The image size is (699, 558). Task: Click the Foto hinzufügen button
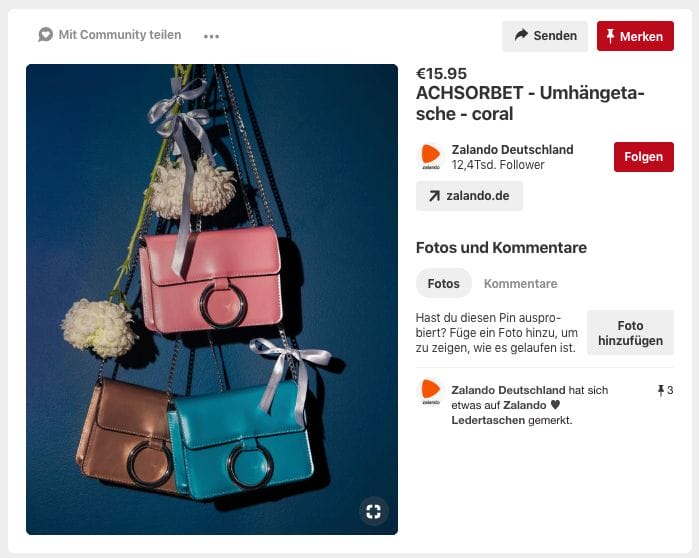tap(630, 333)
